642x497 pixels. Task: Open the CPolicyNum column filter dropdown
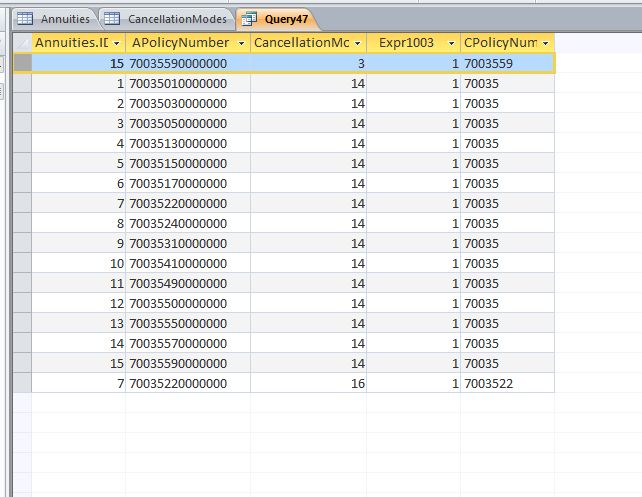[545, 43]
